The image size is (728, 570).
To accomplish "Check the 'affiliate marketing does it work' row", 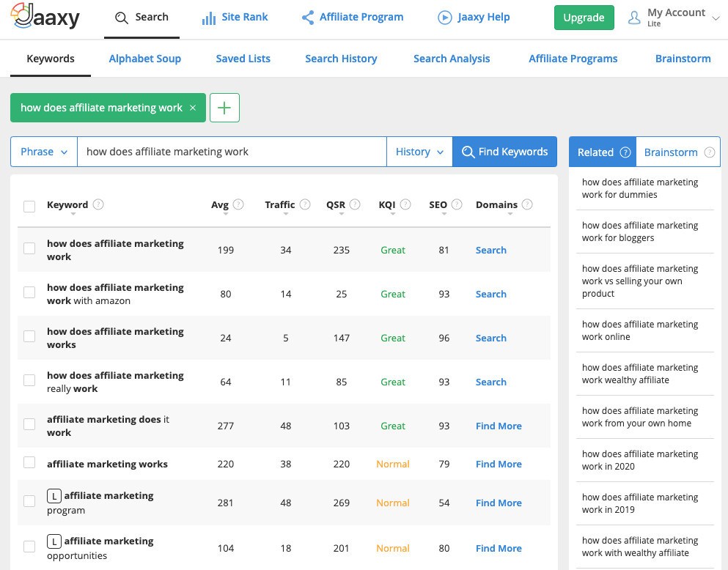I will (x=29, y=424).
